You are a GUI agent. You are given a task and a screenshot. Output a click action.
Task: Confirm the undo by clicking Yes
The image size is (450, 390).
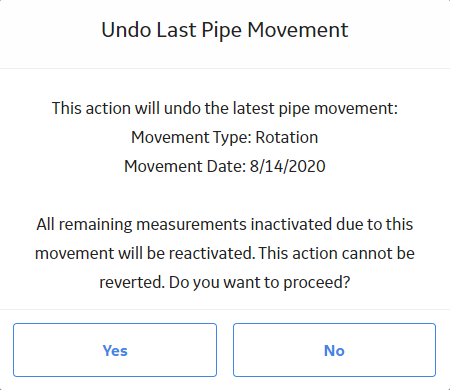click(115, 350)
